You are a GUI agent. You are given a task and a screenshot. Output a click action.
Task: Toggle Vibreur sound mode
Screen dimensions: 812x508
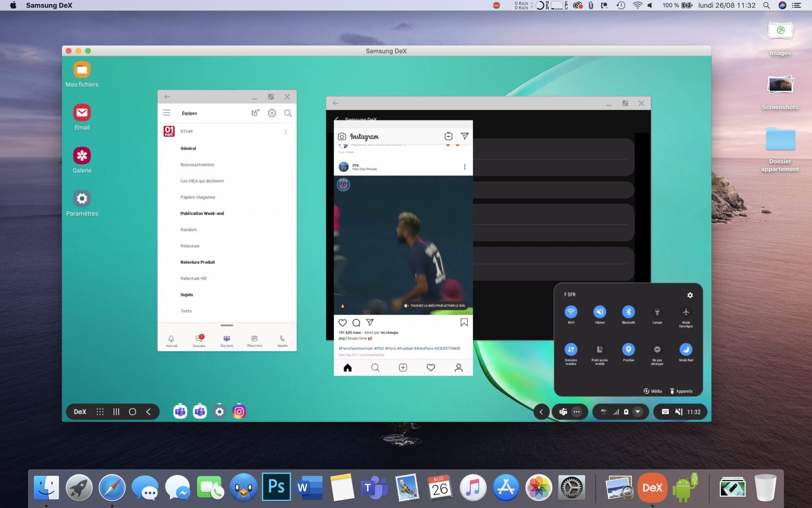600,312
